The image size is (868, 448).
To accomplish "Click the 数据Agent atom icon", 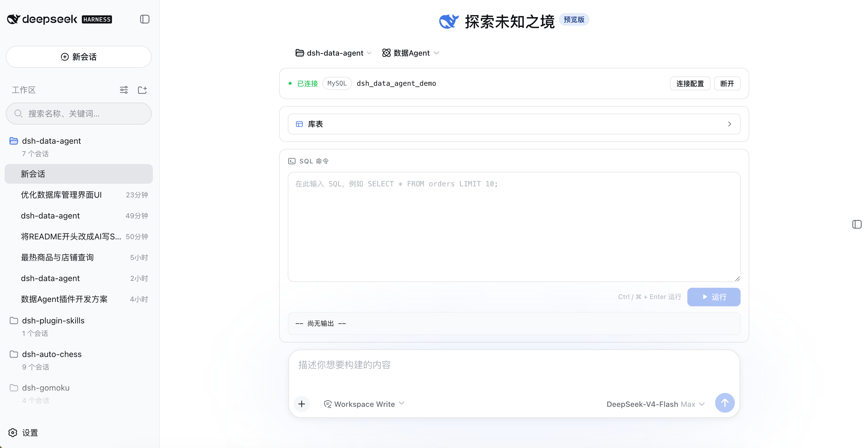I will [x=387, y=53].
